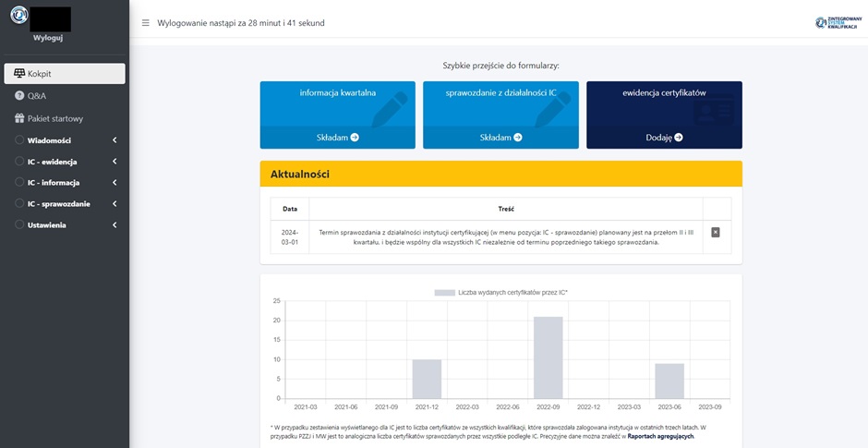This screenshot has height=448, width=868.
Task: Click the Kokpit dashboard icon in sidebar
Action: pyautogui.click(x=19, y=73)
